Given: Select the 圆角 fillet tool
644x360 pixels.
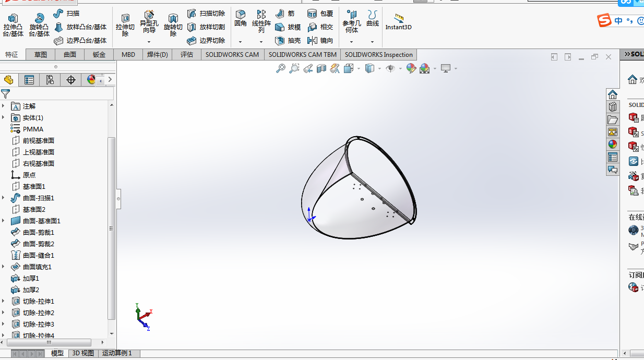Looking at the screenshot, I should [241, 18].
